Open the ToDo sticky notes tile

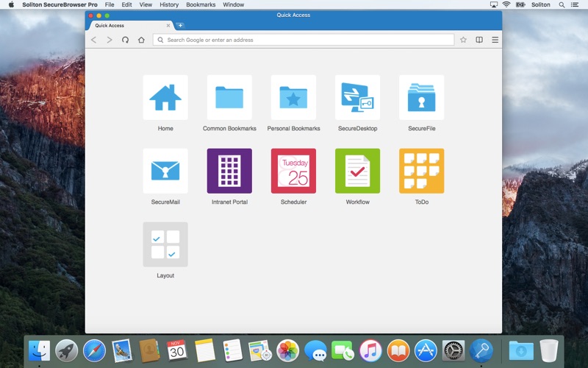click(x=422, y=171)
